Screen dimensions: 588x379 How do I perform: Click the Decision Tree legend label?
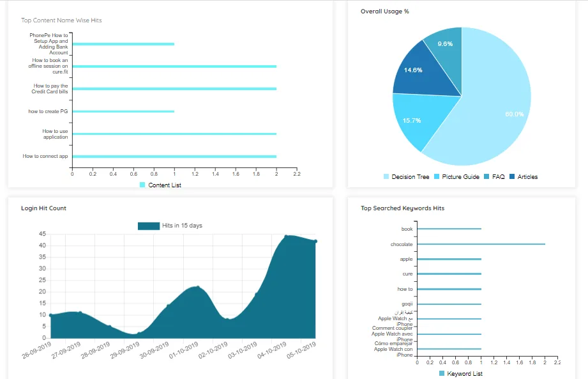tap(411, 177)
